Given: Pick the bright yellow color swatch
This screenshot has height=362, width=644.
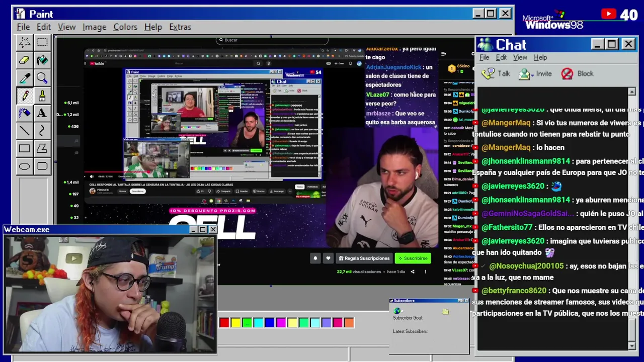Looking at the screenshot, I should click(235, 322).
